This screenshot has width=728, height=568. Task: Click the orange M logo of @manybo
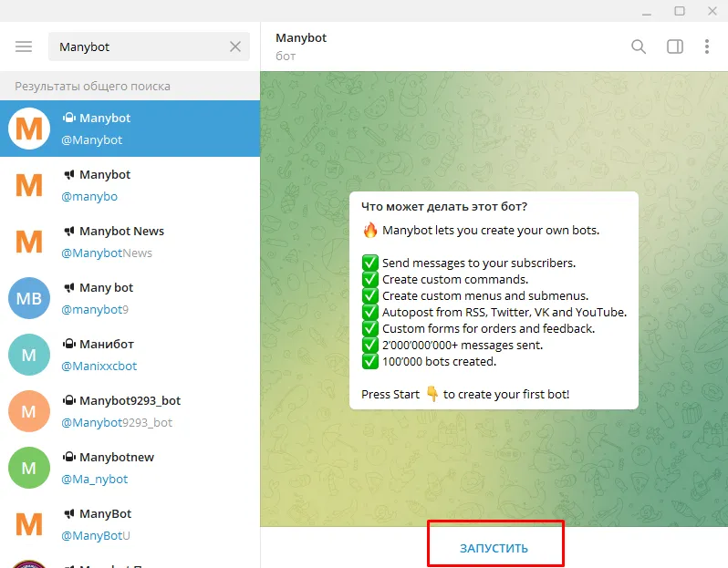click(x=29, y=185)
